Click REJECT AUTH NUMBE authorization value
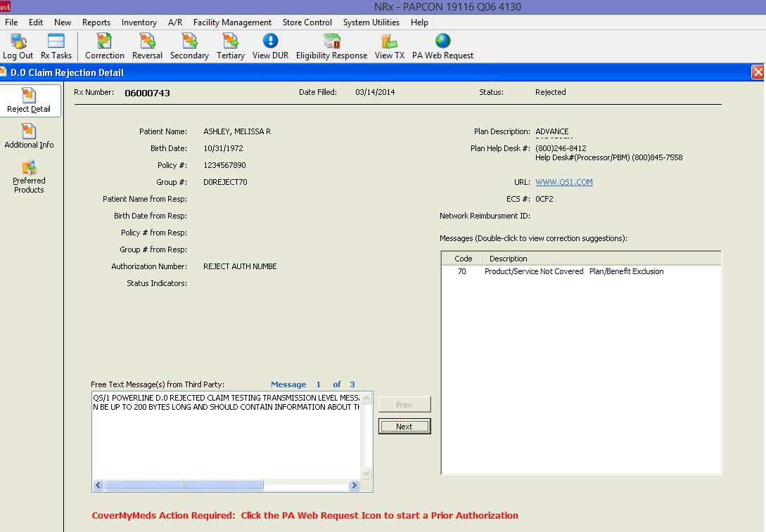Screen dimensions: 766x532 [x=240, y=266]
